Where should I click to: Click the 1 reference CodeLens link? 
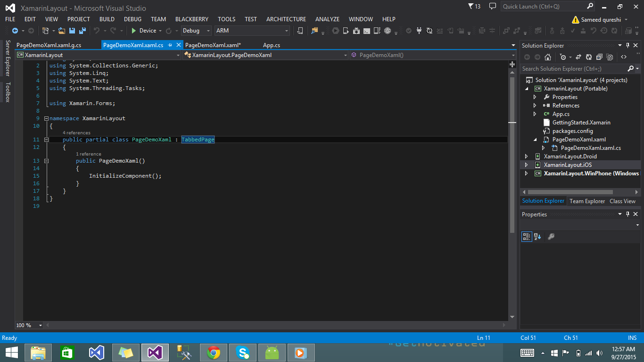pyautogui.click(x=89, y=154)
